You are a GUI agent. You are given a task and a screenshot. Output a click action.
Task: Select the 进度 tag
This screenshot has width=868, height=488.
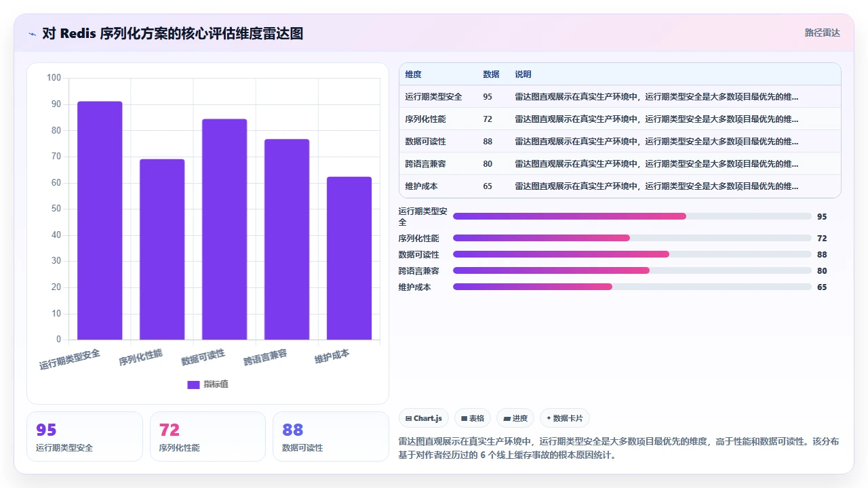point(515,418)
